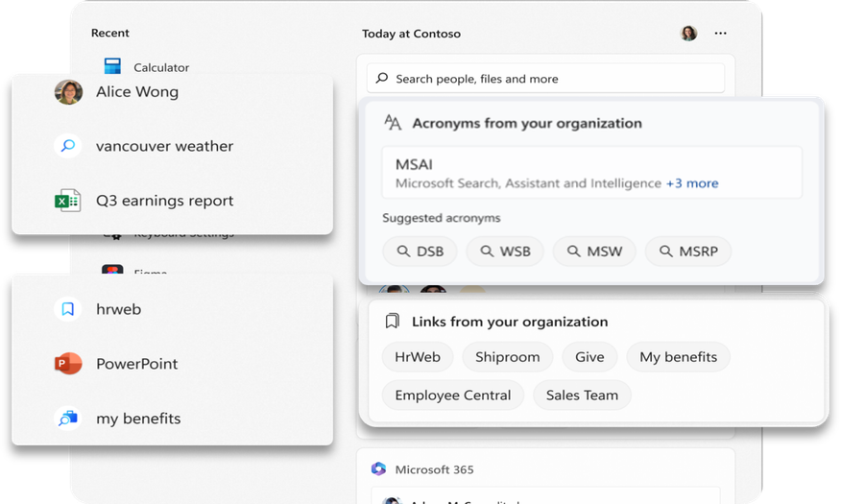Screen dimensions: 841x504
Task: Click the Calculator app icon
Action: pyautogui.click(x=112, y=67)
